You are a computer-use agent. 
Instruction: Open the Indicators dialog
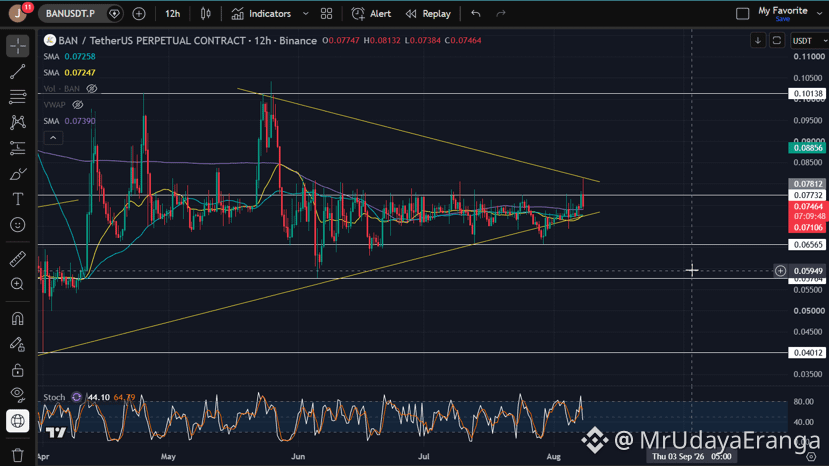point(262,14)
